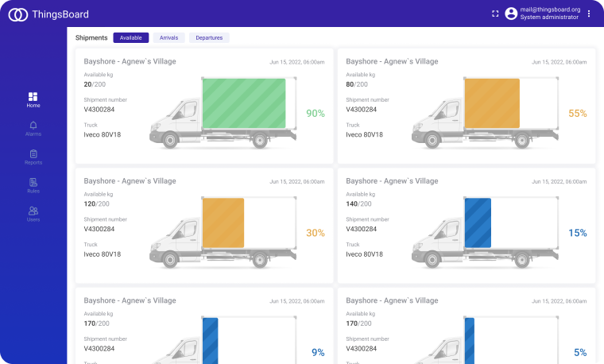Viewport: 604px width, 364px height.
Task: Click the date in the 90% card
Action: pos(297,62)
